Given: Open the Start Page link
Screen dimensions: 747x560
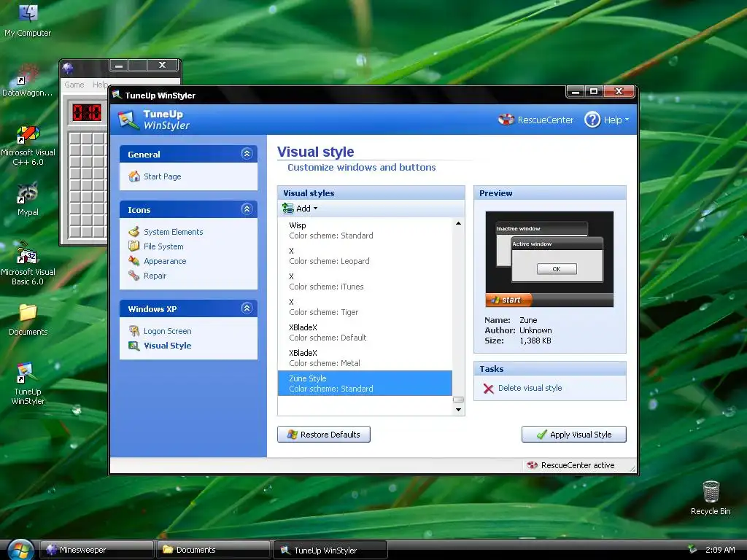Looking at the screenshot, I should 163,176.
